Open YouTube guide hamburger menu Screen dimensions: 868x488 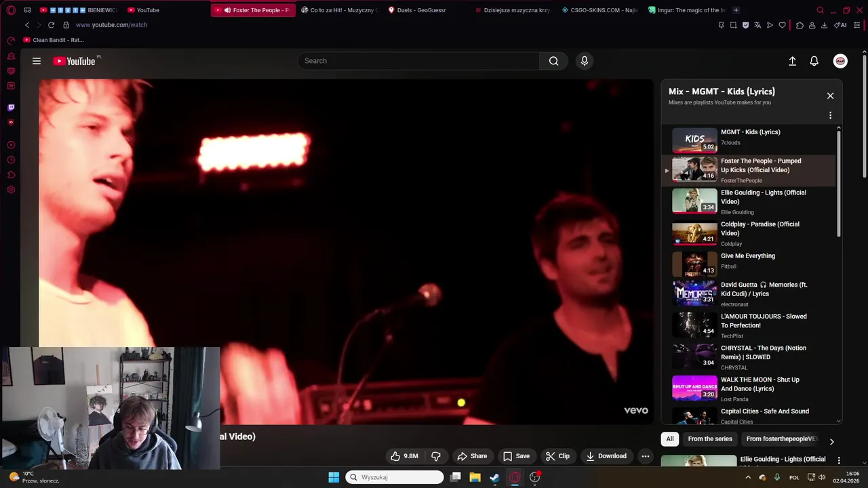click(x=37, y=61)
